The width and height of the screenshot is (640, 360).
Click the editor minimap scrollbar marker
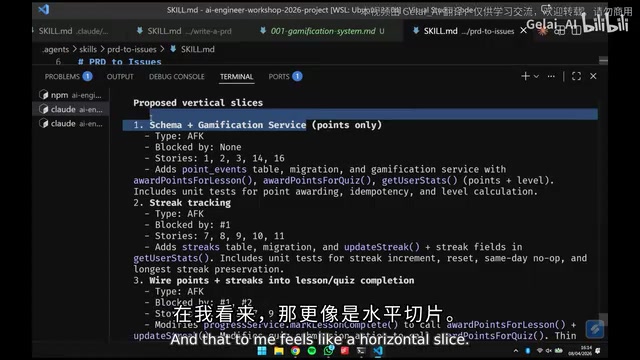pos(603,61)
